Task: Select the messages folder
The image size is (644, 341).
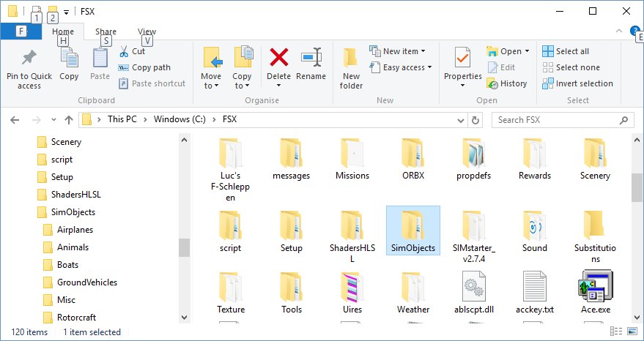Action: coord(291,160)
